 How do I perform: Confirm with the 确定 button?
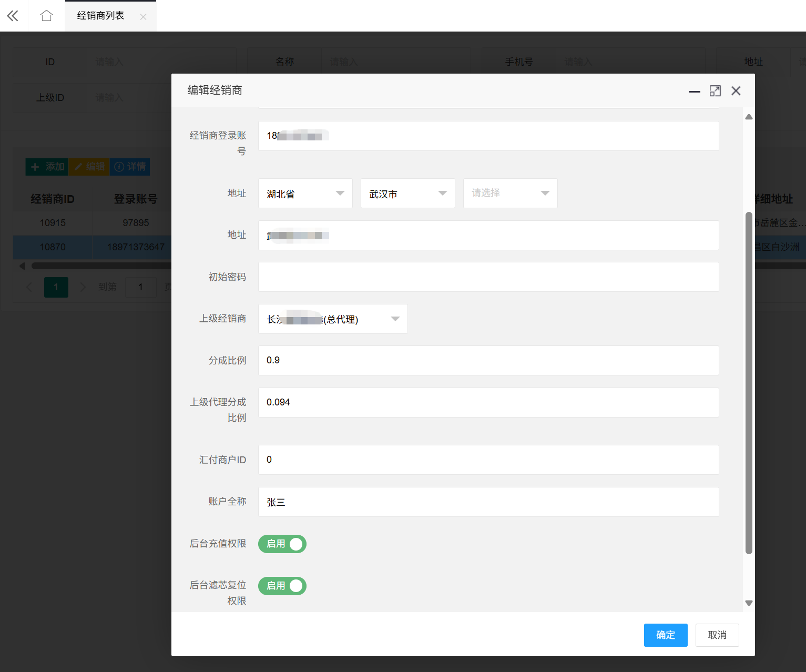click(x=666, y=635)
